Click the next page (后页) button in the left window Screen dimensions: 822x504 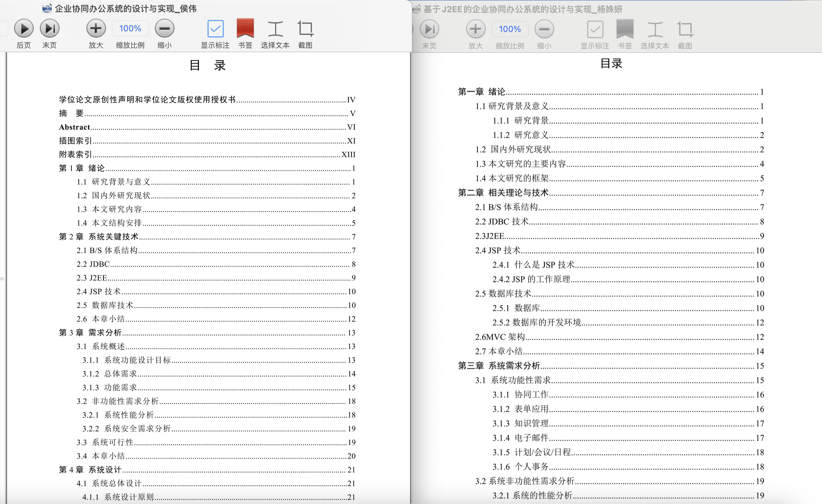pos(24,29)
